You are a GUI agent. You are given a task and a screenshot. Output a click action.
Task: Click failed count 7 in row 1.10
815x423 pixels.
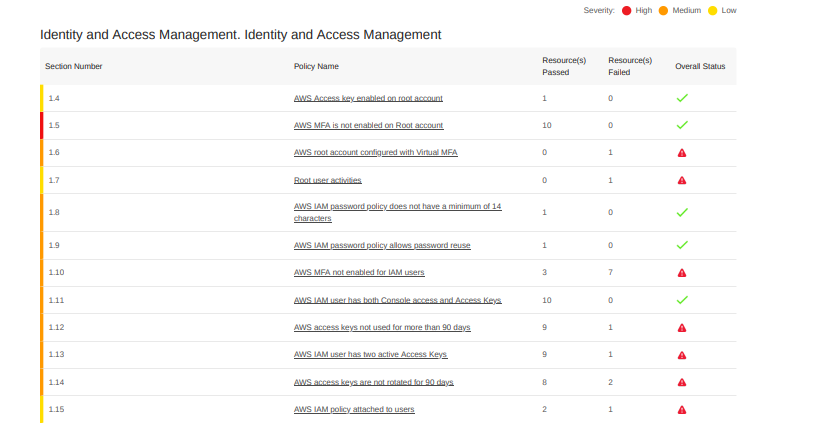[610, 272]
